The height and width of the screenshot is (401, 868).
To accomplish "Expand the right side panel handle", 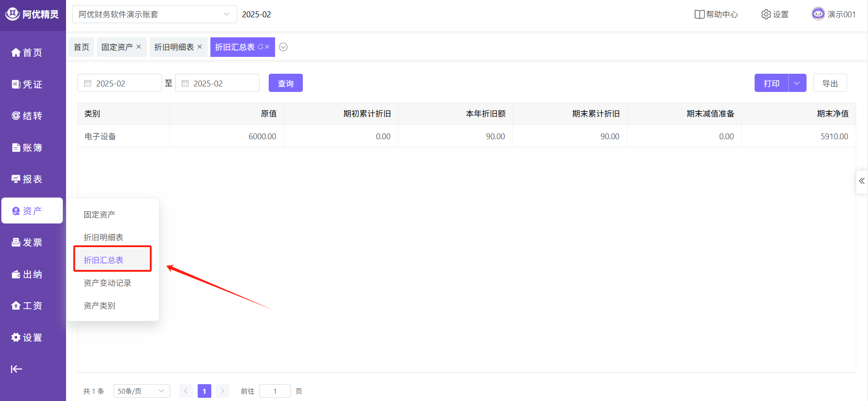I will coord(862,181).
